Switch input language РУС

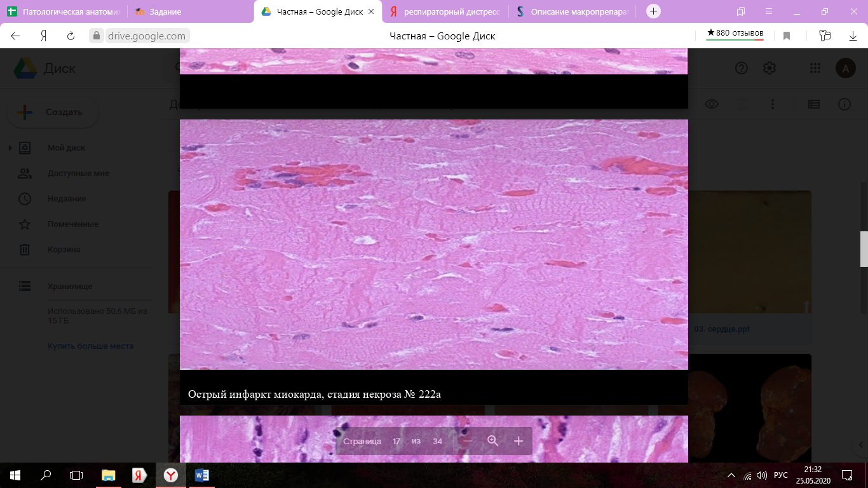[782, 475]
